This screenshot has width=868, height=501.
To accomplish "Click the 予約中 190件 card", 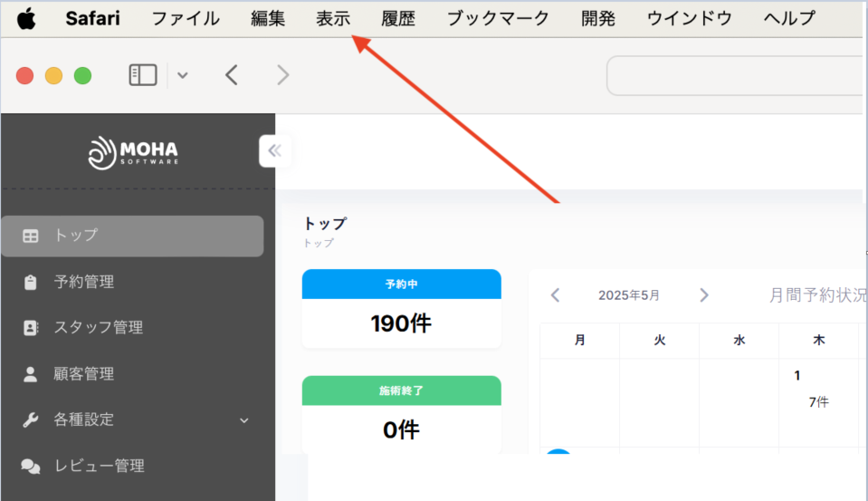I will (x=401, y=309).
